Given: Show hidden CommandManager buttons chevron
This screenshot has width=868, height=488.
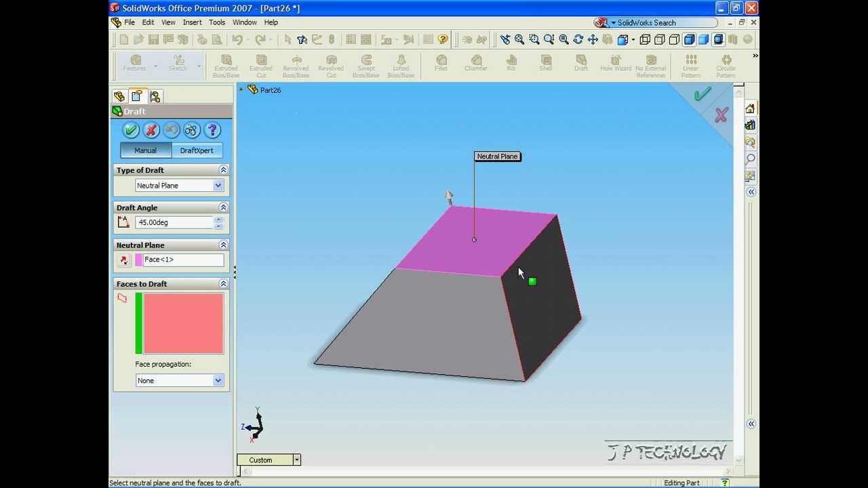Looking at the screenshot, I should pos(755,56).
